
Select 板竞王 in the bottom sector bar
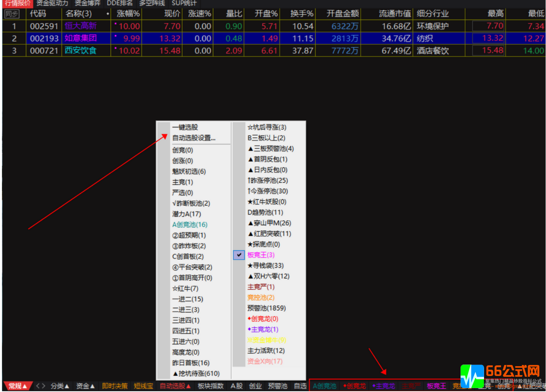[436, 385]
